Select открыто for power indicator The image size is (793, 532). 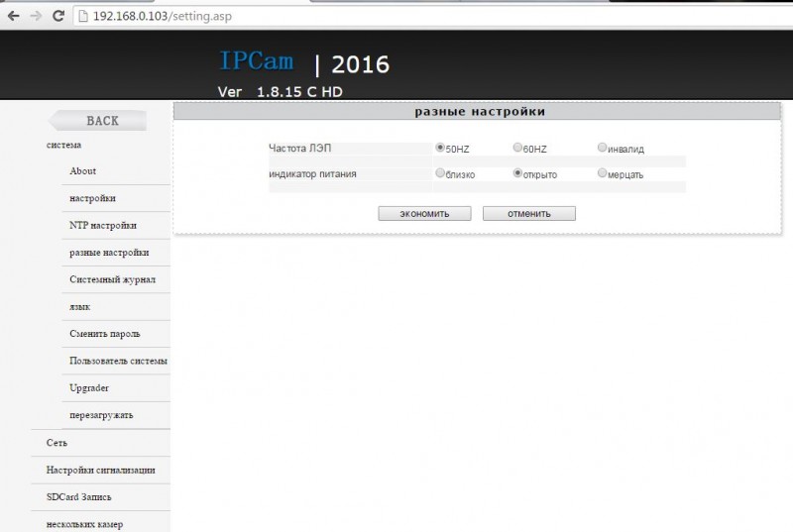[517, 173]
